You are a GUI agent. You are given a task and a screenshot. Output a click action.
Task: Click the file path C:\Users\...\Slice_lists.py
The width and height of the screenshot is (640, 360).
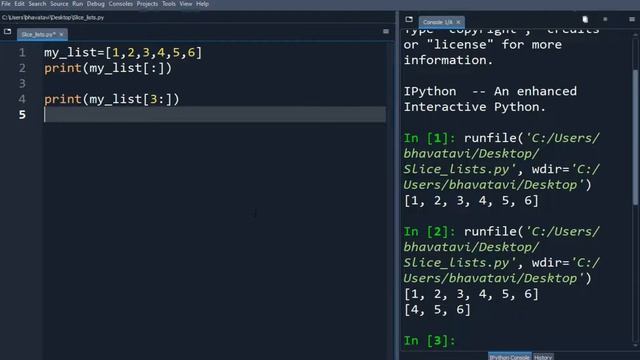click(53, 18)
